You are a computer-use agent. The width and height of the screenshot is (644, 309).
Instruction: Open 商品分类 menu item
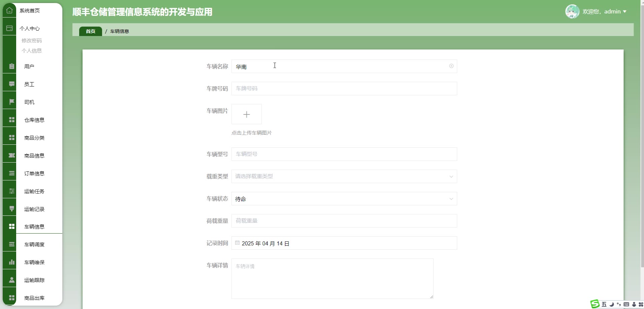coord(34,138)
